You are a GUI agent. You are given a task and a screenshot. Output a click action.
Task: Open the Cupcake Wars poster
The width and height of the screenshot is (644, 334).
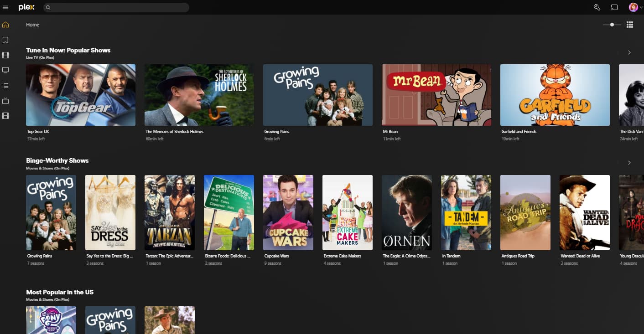tap(288, 212)
